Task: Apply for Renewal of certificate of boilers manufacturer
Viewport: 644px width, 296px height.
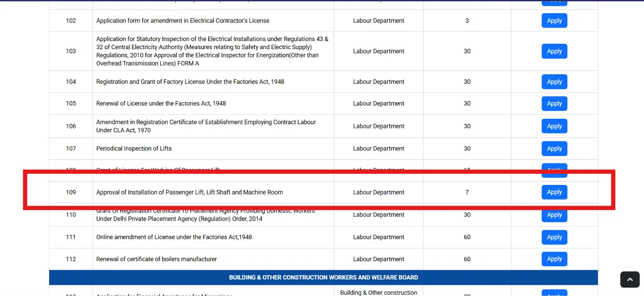Action: pyautogui.click(x=554, y=259)
